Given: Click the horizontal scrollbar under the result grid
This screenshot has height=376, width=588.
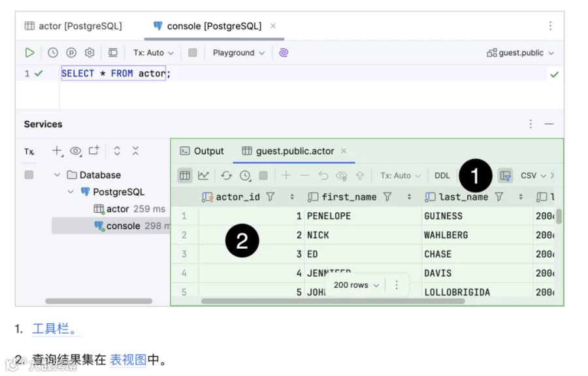Looking at the screenshot, I should click(x=333, y=301).
